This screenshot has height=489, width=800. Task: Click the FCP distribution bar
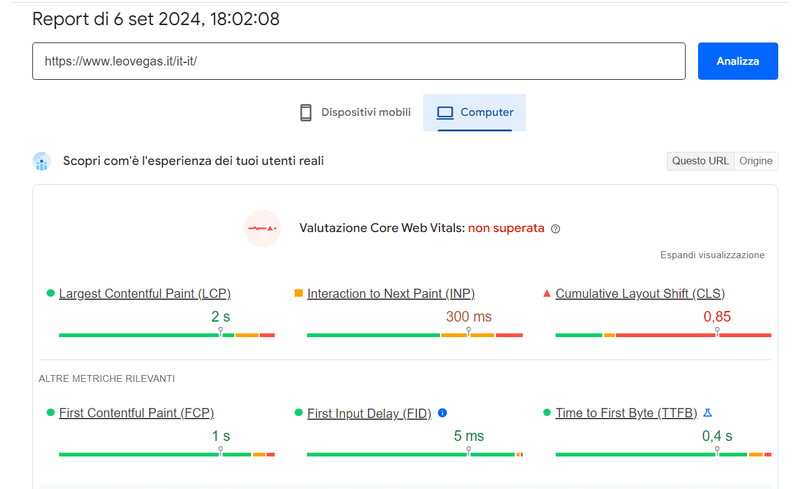[167, 454]
